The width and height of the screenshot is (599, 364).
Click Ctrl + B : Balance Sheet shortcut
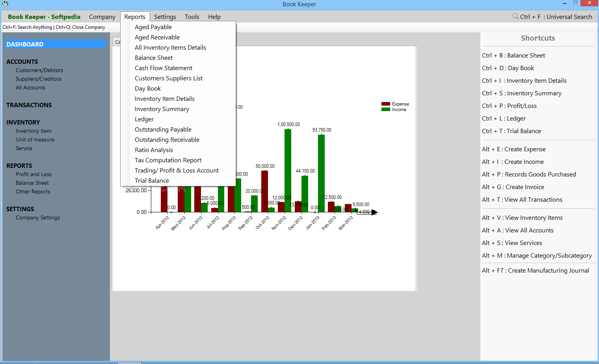(x=513, y=55)
